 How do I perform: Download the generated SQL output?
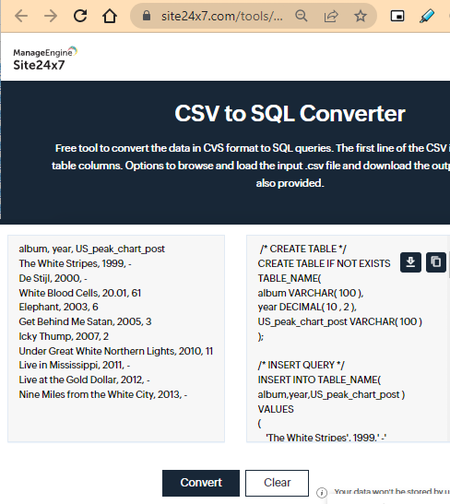point(410,262)
